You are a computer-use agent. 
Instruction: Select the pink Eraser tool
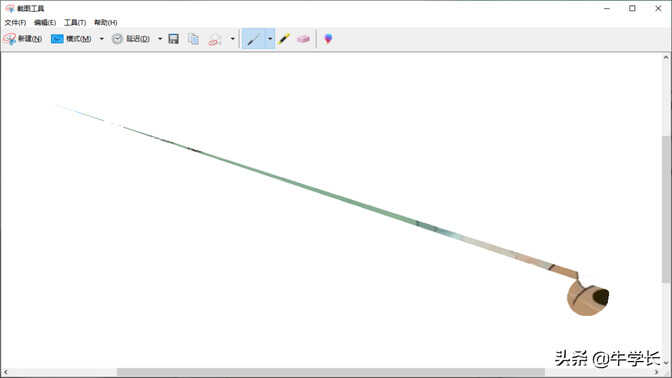coord(303,39)
